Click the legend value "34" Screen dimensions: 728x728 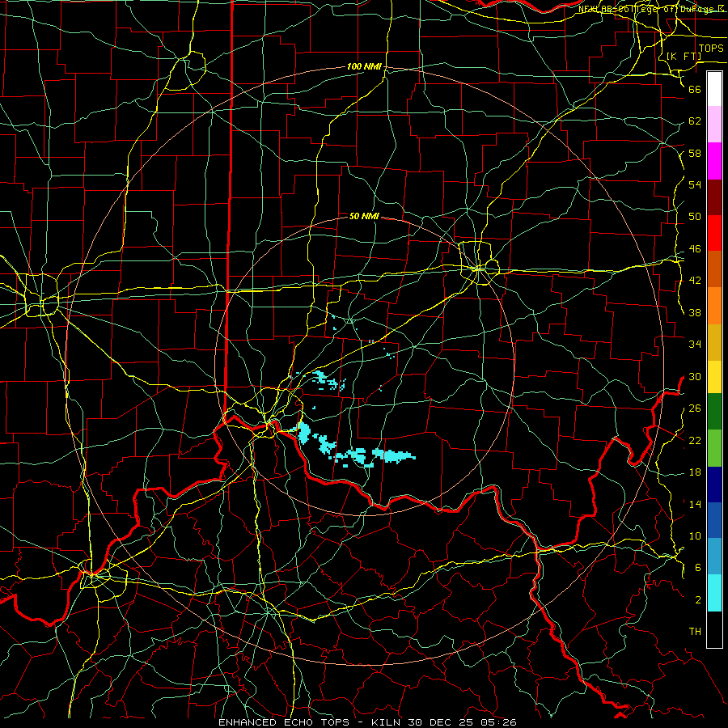695,345
